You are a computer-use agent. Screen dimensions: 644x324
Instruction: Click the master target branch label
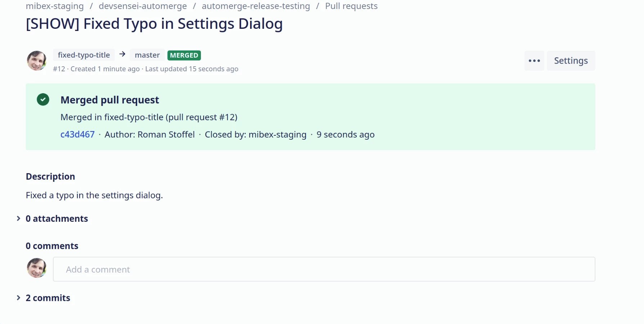pos(147,55)
